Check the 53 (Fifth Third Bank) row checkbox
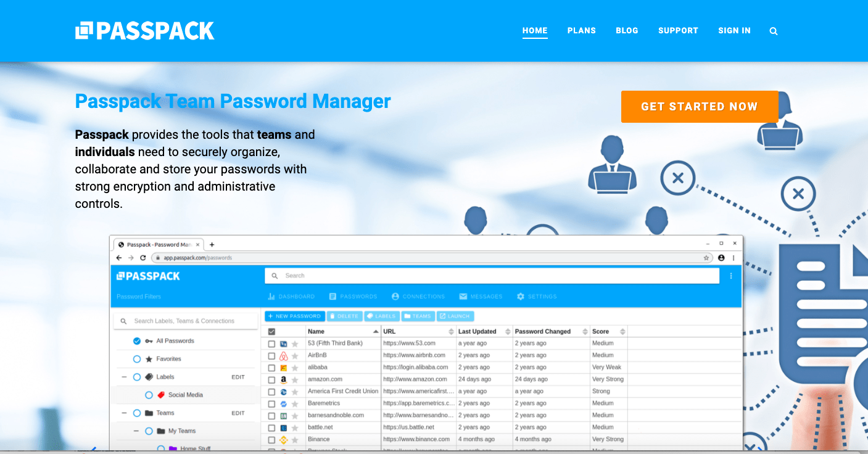 [x=271, y=344]
